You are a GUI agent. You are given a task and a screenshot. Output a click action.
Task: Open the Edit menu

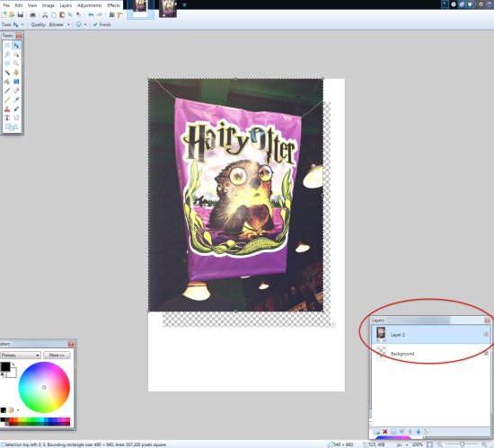[19, 5]
